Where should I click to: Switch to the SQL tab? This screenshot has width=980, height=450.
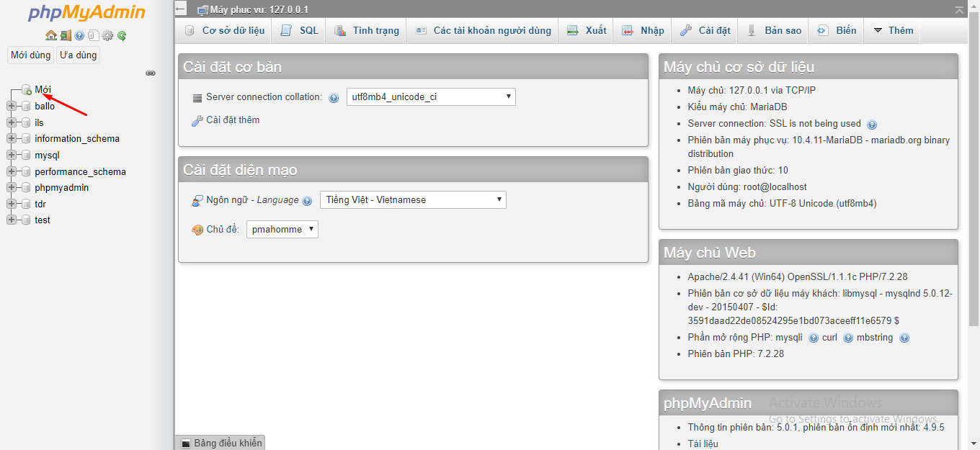pos(300,30)
